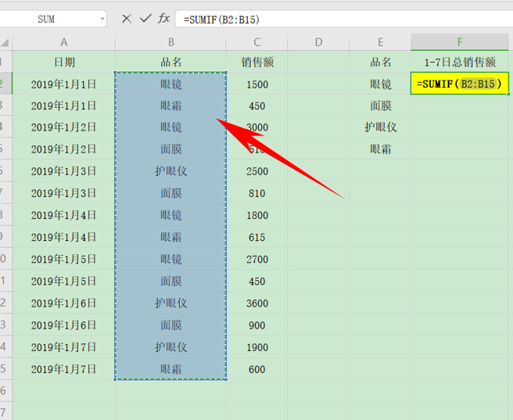Select column D header
This screenshot has width=513, height=420.
coord(318,42)
